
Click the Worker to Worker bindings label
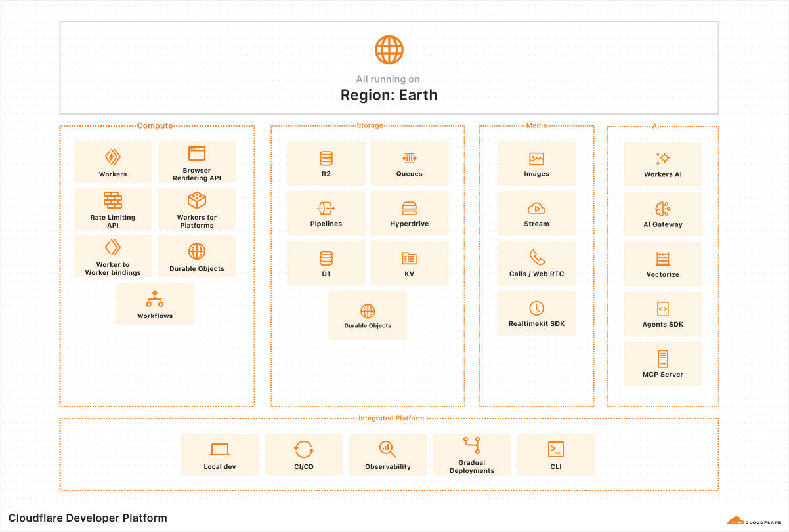tap(113, 269)
